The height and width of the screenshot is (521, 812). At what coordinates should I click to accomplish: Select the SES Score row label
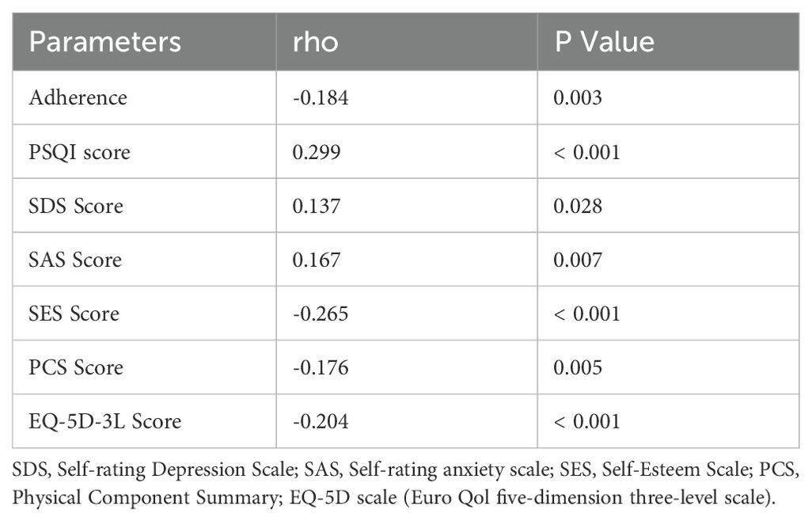(x=74, y=314)
